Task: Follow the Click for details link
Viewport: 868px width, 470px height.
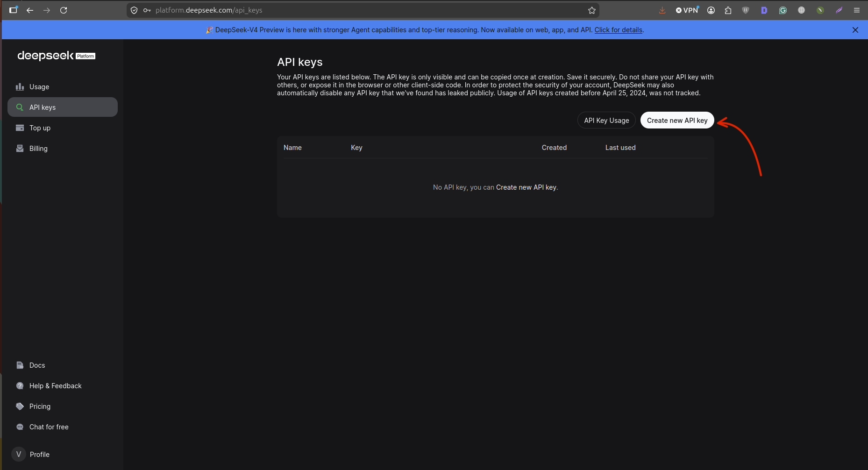Action: coord(618,30)
